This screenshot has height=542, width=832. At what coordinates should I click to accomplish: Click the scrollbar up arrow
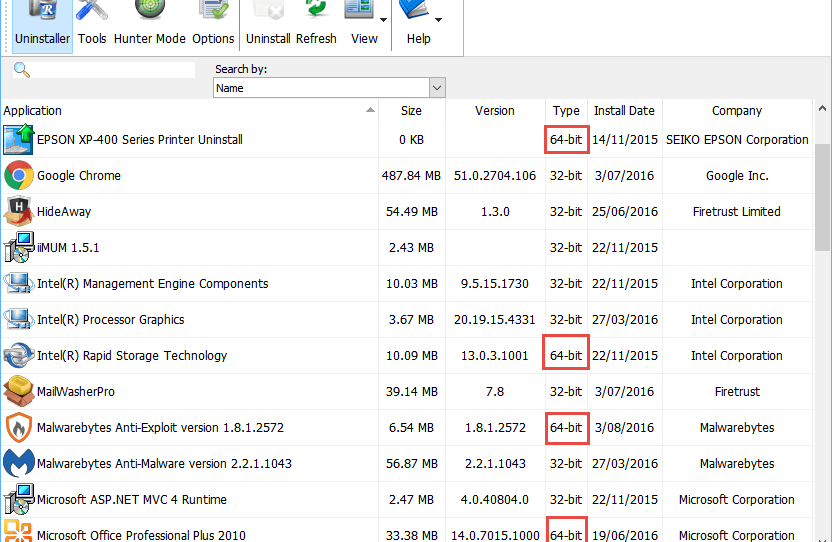(x=822, y=109)
